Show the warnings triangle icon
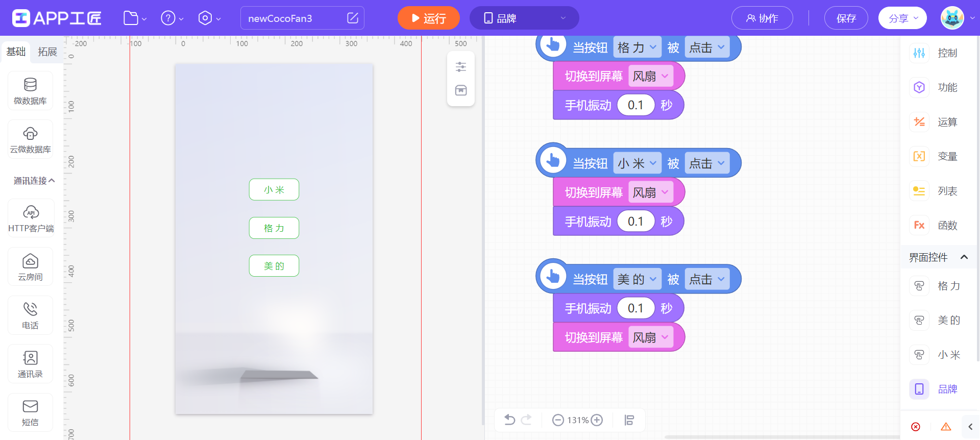980x440 pixels. pos(946,427)
